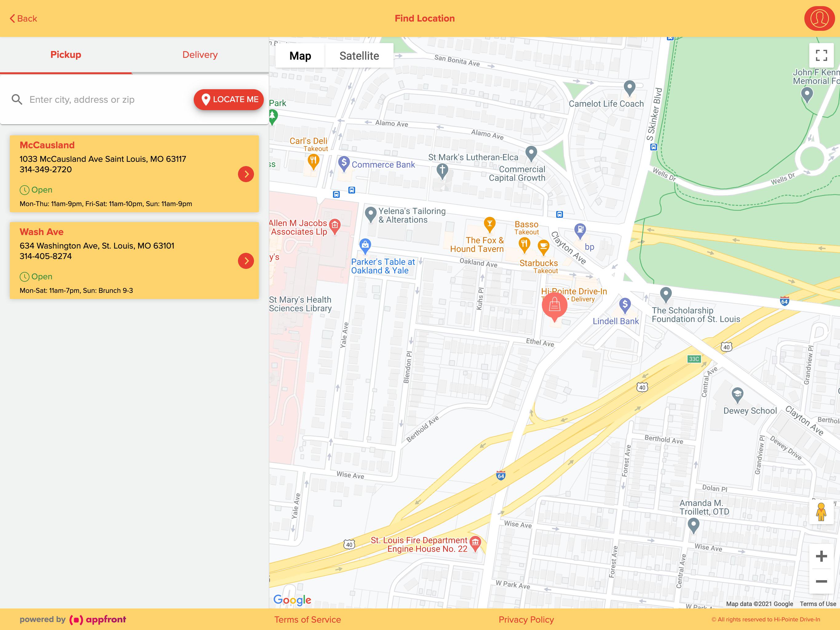Click the search magnifier icon
The height and width of the screenshot is (630, 840).
pyautogui.click(x=17, y=100)
